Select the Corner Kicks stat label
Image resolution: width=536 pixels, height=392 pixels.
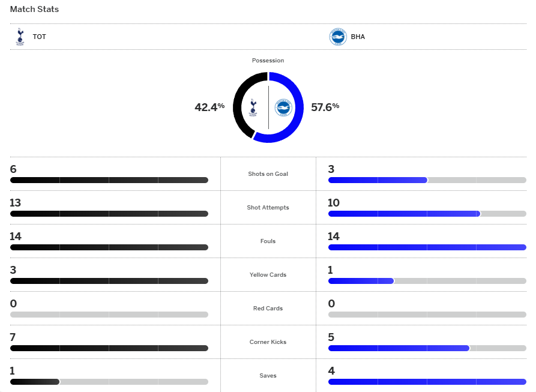(268, 342)
